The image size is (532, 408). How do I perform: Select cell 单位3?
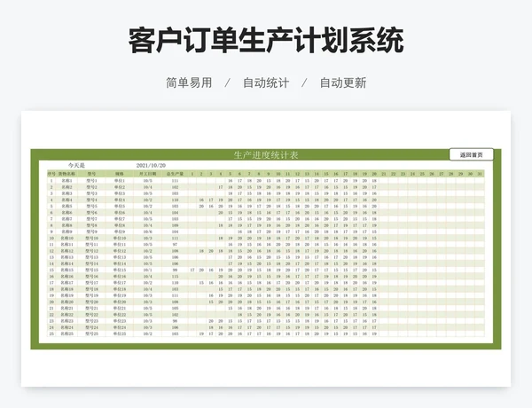click(x=120, y=193)
